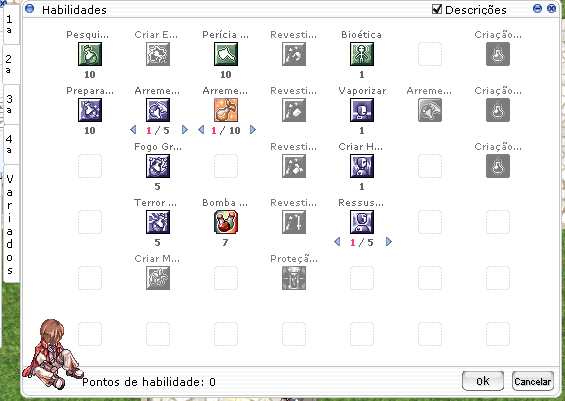Select the Criar H... skill icon
The image size is (565, 401).
click(x=362, y=166)
